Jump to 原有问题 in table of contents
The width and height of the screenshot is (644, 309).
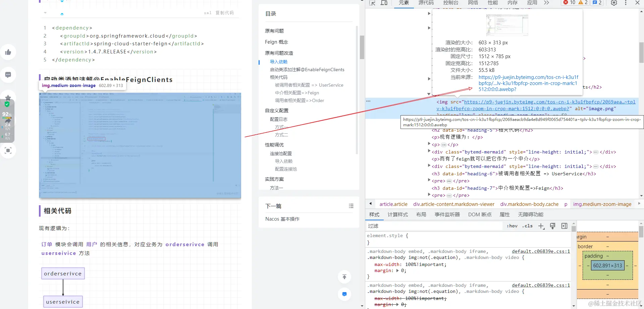click(274, 31)
